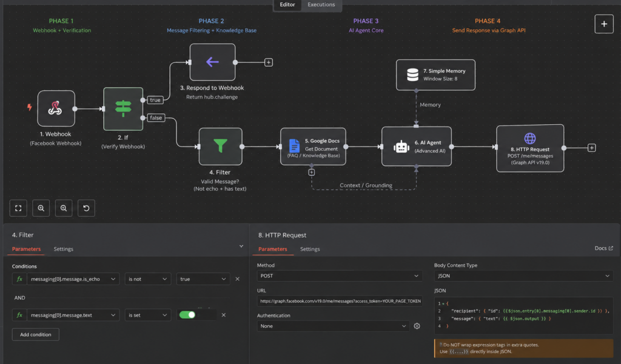
Task: Click the Add condition button
Action: [x=36, y=334]
